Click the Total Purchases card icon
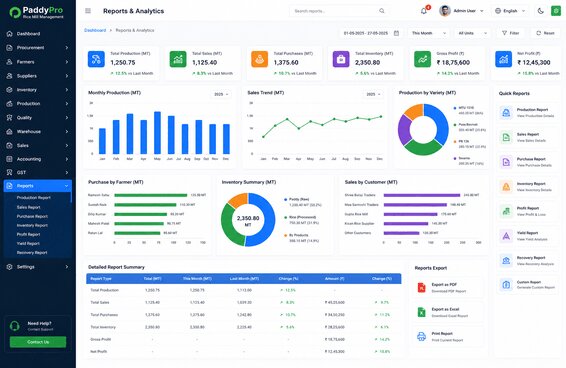Screen dimensions: 566x368 coord(260,59)
